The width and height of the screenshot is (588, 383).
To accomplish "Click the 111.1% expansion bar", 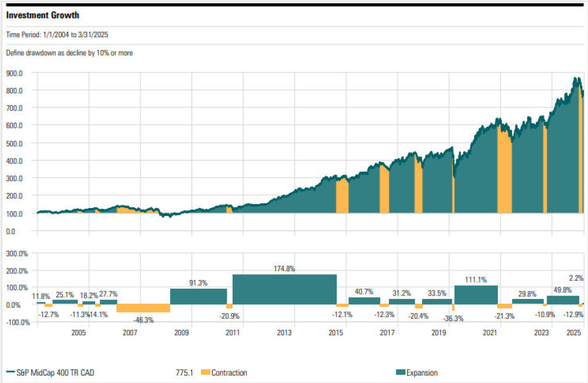I will point(476,295).
